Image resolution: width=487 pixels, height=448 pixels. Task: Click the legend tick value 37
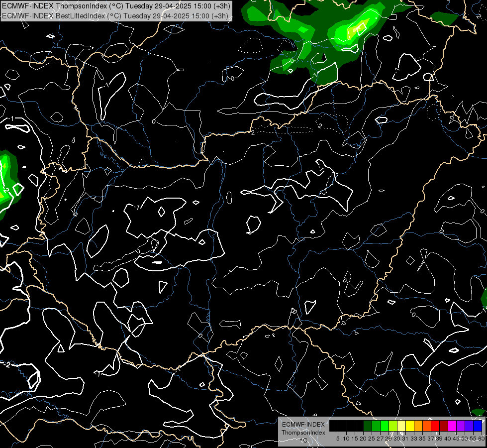pos(431,439)
